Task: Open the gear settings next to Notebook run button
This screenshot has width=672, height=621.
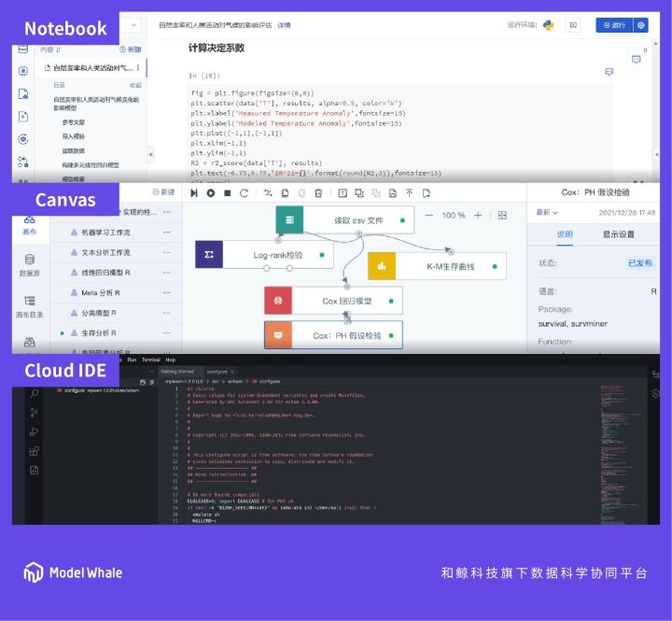Action: click(640, 25)
